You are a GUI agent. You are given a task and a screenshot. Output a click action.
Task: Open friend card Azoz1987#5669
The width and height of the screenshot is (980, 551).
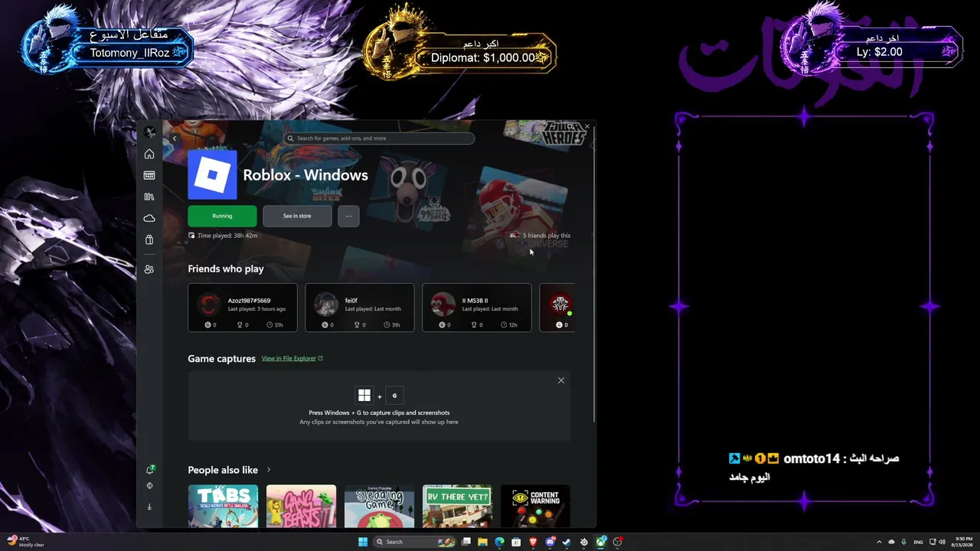[x=243, y=308]
